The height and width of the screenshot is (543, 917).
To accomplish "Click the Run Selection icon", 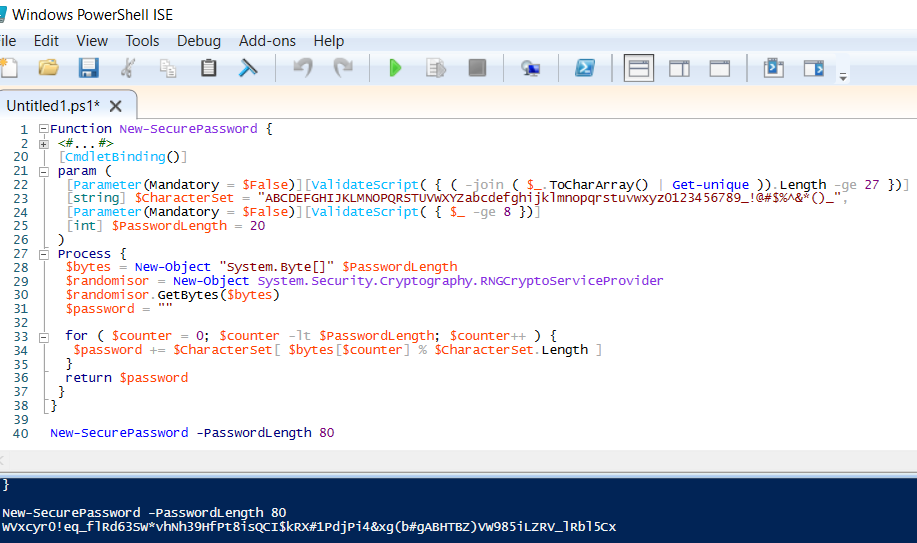I will coord(436,68).
